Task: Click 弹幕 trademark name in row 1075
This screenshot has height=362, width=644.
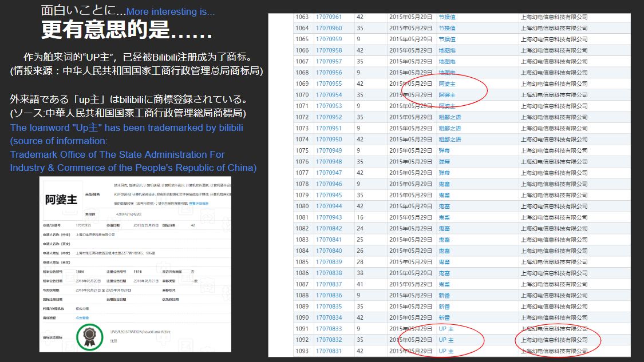Action: [444, 150]
